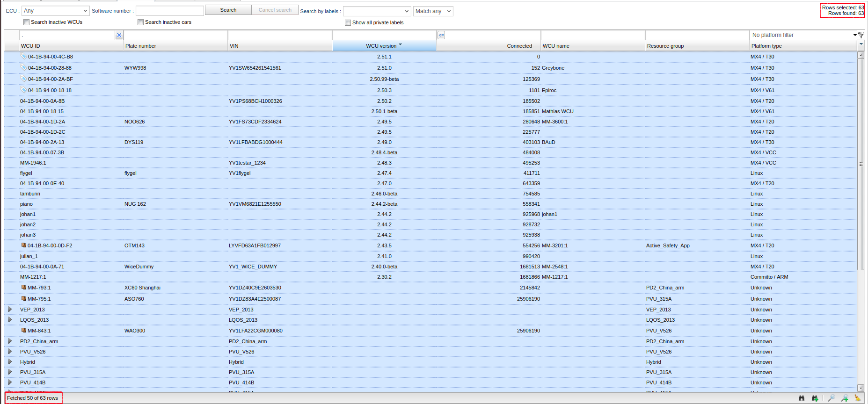The width and height of the screenshot is (868, 404).
Task: Click the funnel filter icon
Action: [x=861, y=35]
